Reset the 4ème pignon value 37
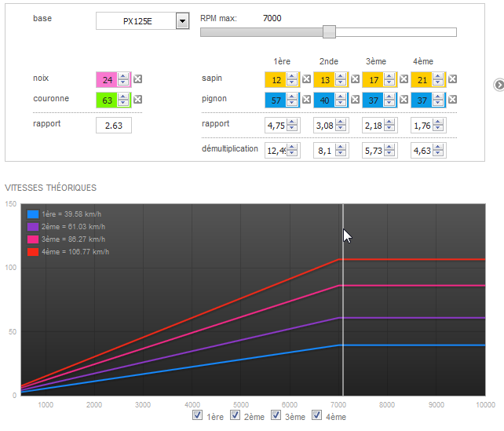This screenshot has height=431, width=504. click(x=452, y=100)
